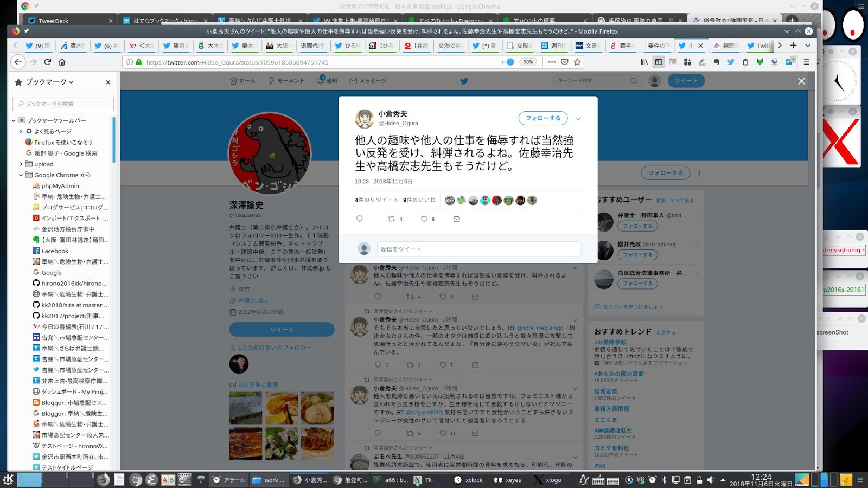868x488 pixels.
Task: Open Firefox home page icon
Action: pyautogui.click(x=62, y=62)
